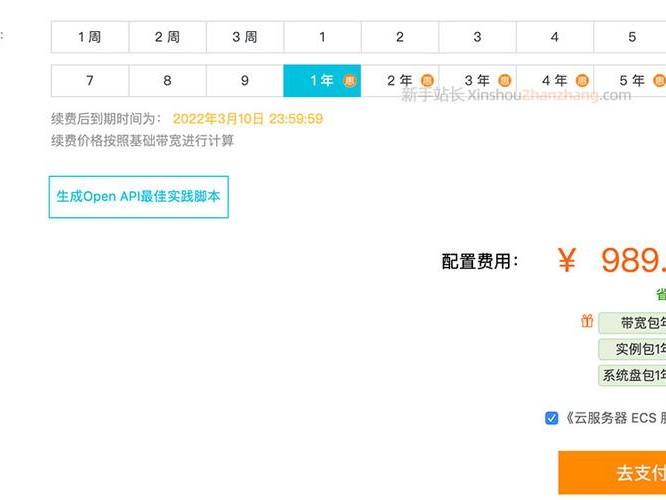666x500 pixels.
Task: Click expiry date 2022年3月10日 23:59:59
Action: point(248,119)
